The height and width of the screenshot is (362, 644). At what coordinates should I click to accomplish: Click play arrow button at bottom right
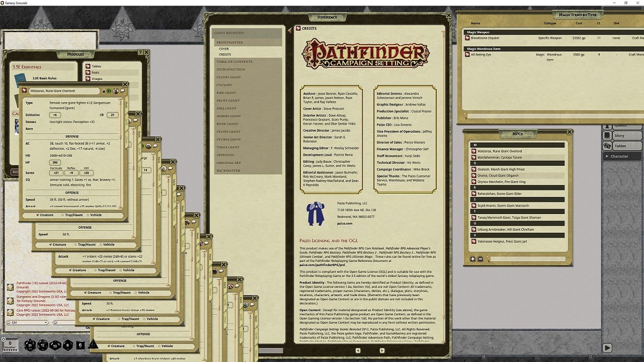[x=607, y=347]
